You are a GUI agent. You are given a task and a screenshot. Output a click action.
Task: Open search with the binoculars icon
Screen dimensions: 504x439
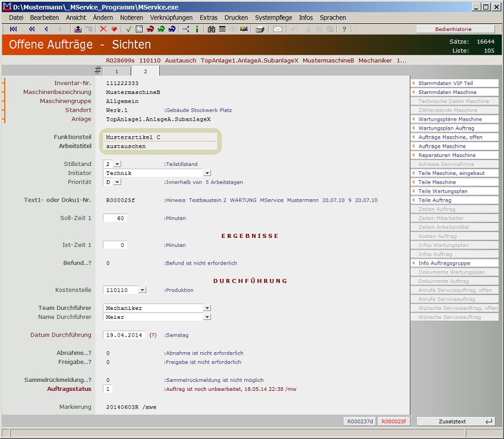coord(212,29)
